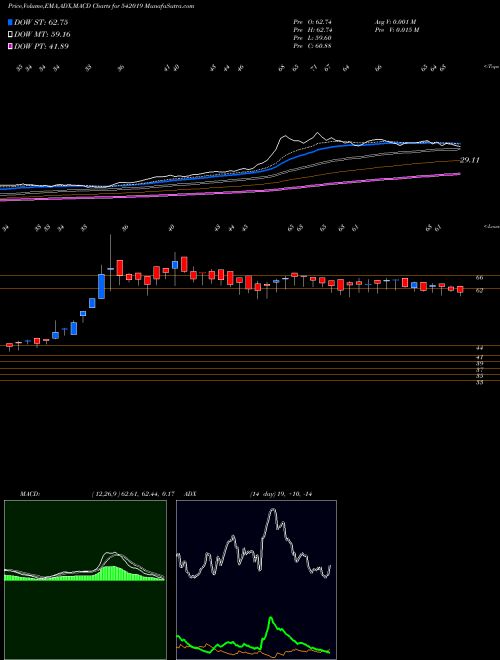Screen dimensions: 500x660
Task: Click the 62 price level label
Action: [479, 290]
